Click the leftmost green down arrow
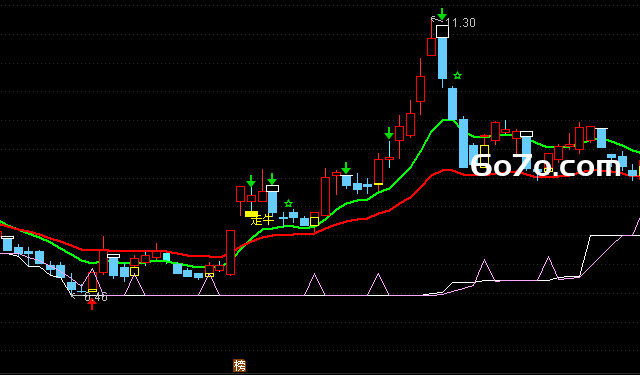Image resolution: width=640 pixels, height=375 pixels. [x=251, y=181]
